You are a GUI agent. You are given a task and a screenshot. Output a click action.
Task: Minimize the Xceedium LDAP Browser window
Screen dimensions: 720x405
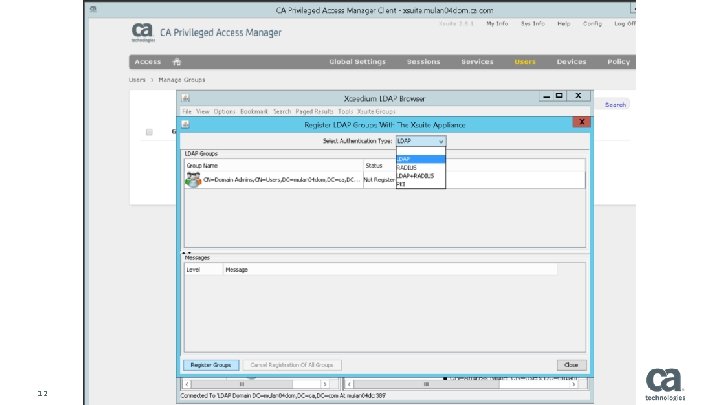pos(546,96)
